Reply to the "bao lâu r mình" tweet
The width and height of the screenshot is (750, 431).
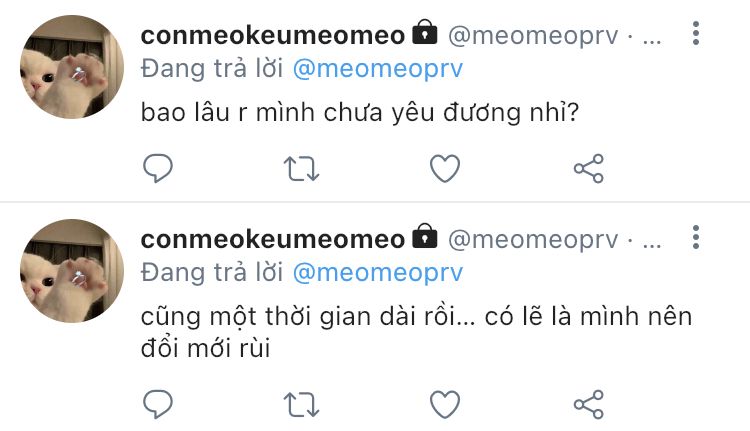tap(158, 168)
